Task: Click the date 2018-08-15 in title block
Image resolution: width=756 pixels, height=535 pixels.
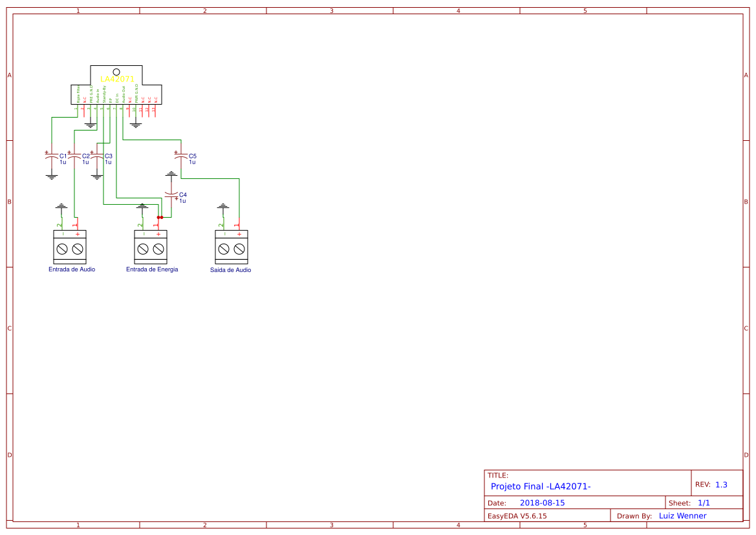Action: tap(543, 502)
